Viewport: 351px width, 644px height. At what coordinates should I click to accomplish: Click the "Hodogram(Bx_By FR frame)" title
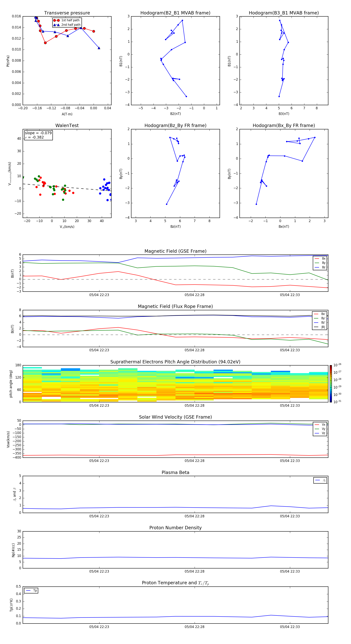coord(284,125)
